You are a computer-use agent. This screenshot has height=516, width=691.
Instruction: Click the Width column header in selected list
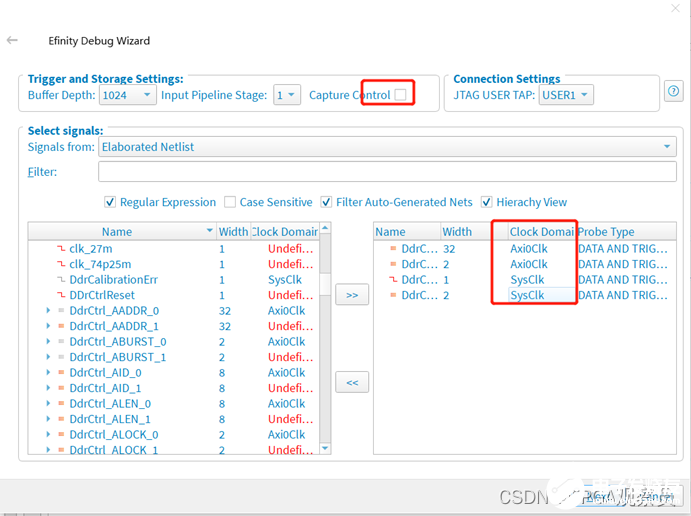point(457,232)
